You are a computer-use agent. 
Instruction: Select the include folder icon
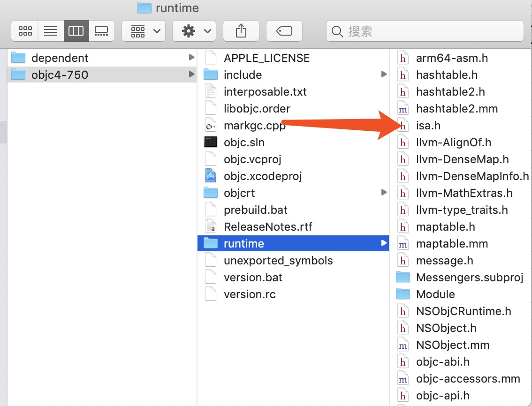[x=211, y=75]
